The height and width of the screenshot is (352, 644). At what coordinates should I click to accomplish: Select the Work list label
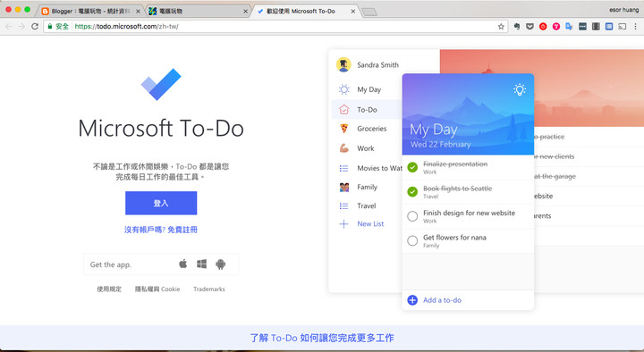pos(366,148)
